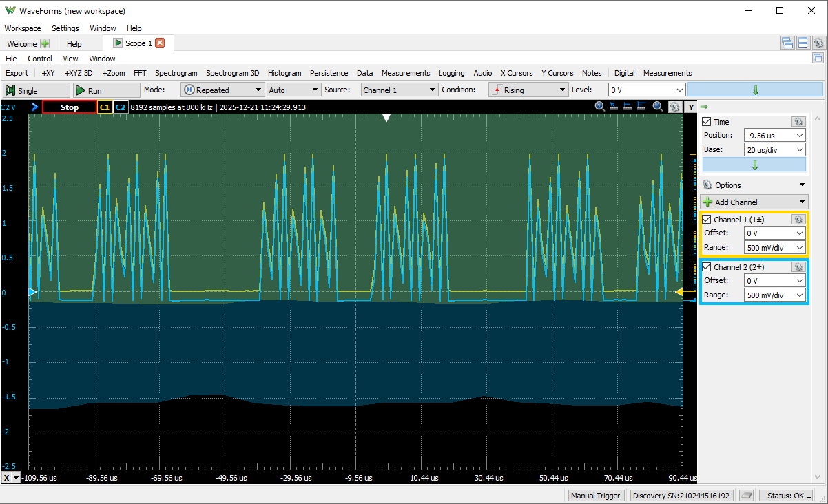Click the Y axis button on plot
Viewport: 828px width, 504px height.
690,107
